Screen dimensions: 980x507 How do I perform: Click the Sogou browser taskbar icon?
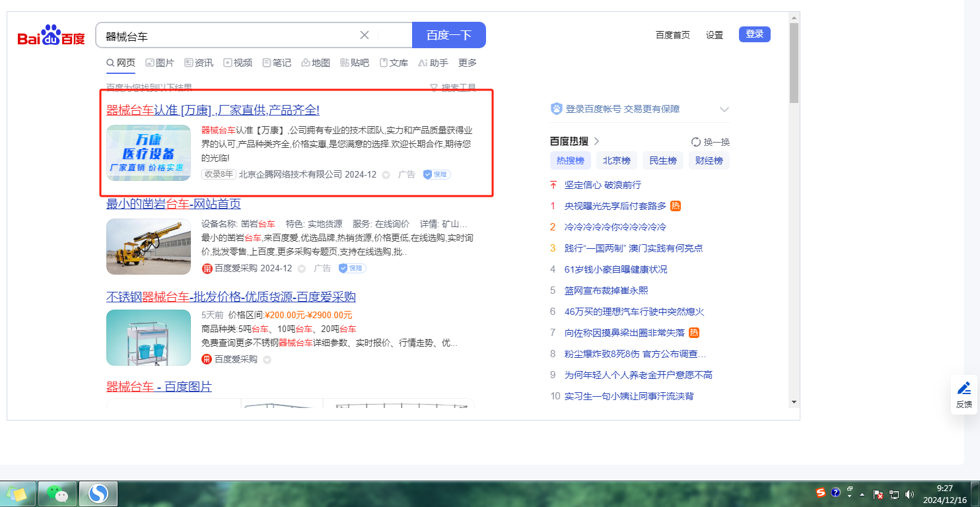(98, 494)
